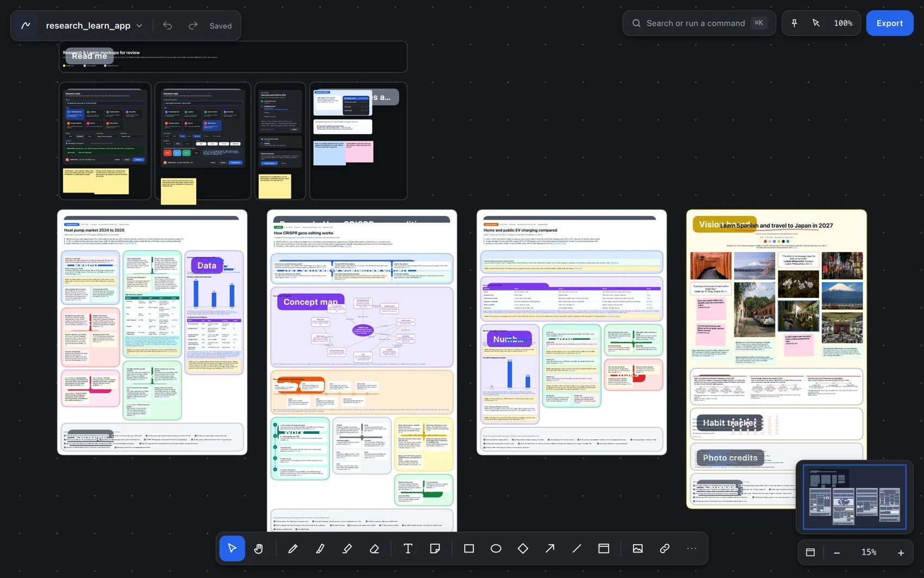Viewport: 924px width, 578px height.
Task: Choose the ellipse shape tool
Action: [496, 548]
